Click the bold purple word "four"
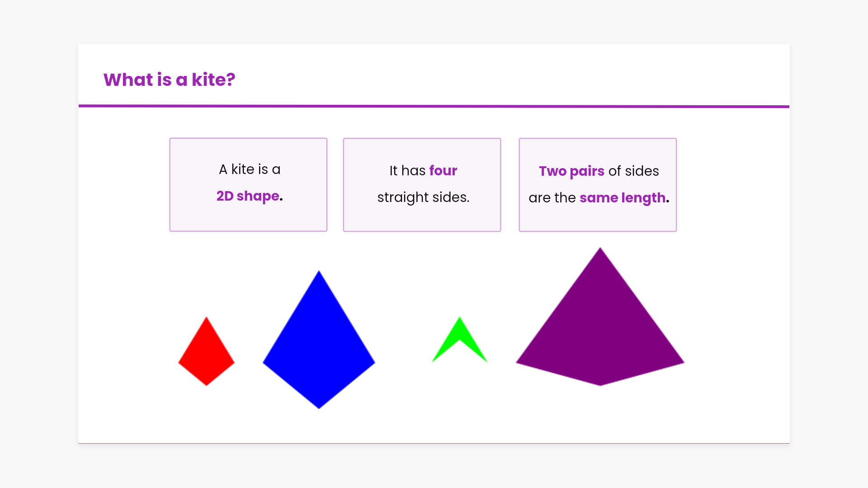This screenshot has width=868, height=488. 443,171
